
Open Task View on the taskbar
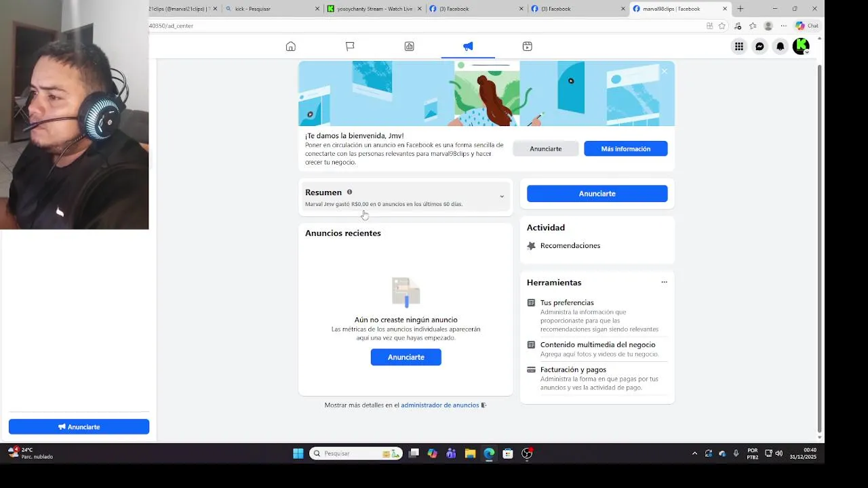coord(414,453)
